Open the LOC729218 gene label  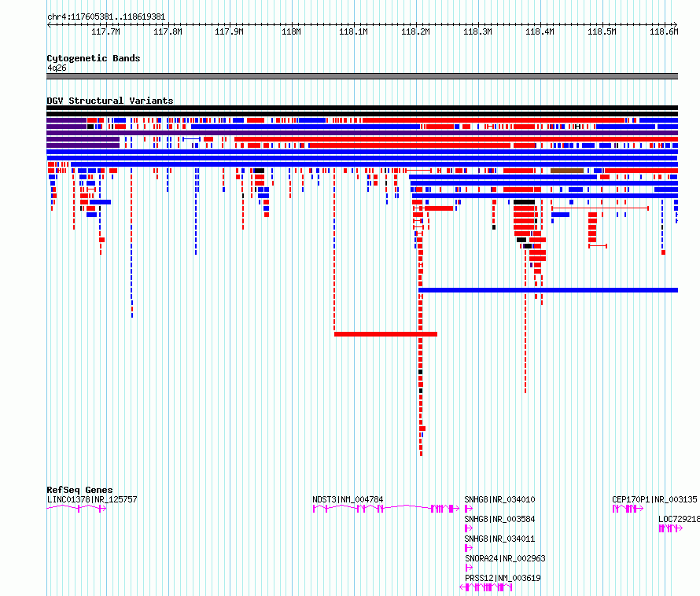[679, 519]
